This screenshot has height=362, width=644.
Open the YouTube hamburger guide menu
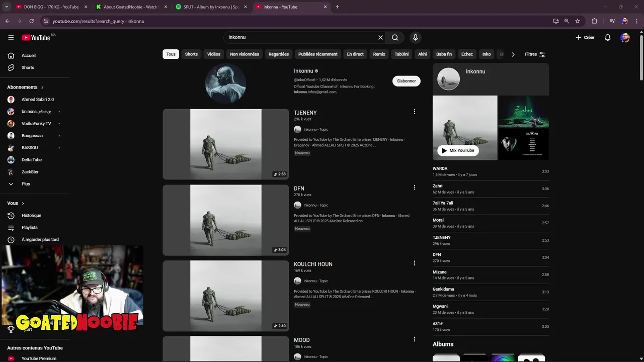pos(11,37)
